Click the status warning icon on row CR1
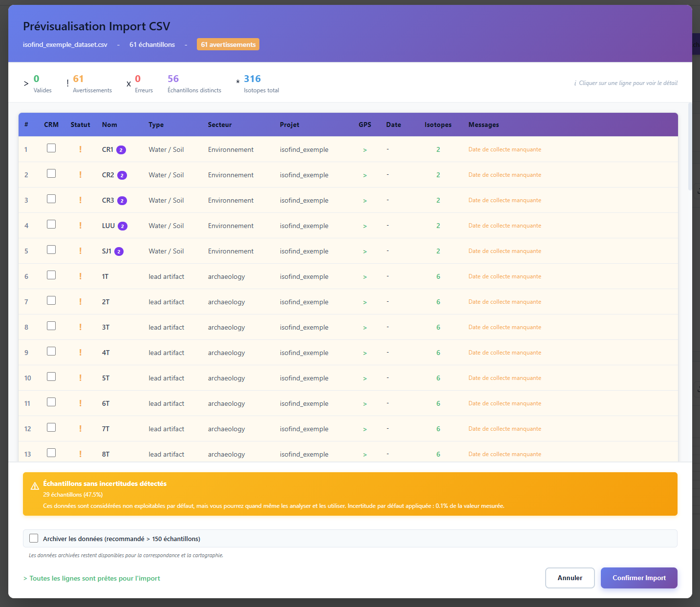This screenshot has height=607, width=700. point(80,149)
